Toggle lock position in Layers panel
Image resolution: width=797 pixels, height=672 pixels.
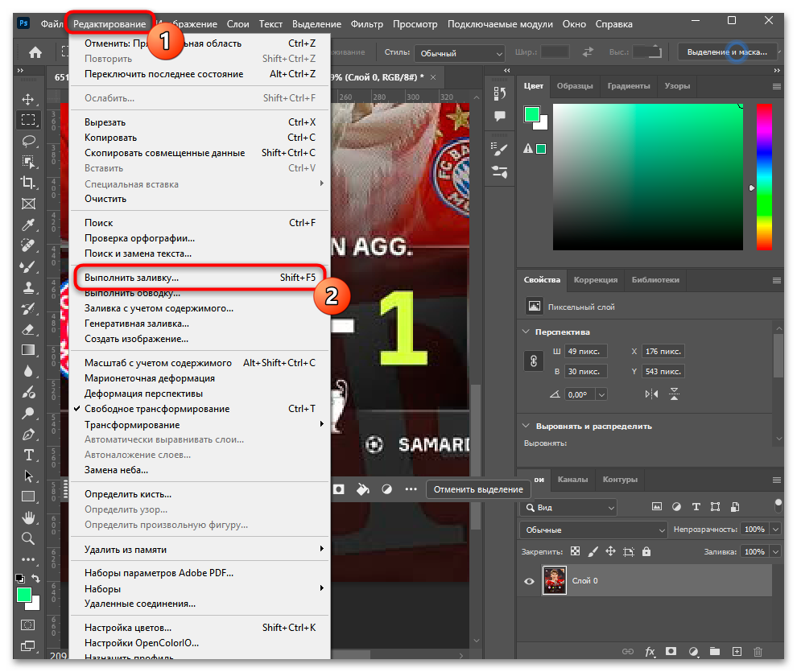click(610, 551)
